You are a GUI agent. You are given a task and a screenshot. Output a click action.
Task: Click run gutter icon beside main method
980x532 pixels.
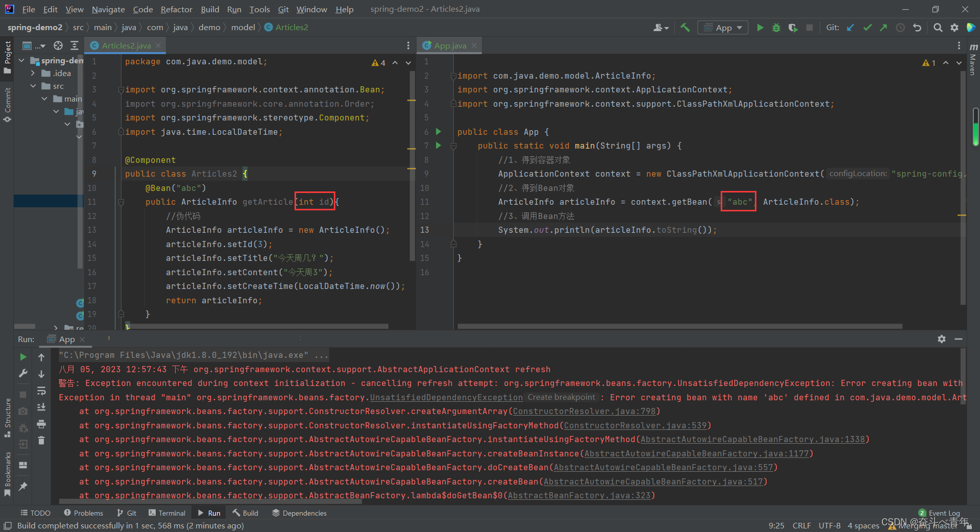pos(438,146)
